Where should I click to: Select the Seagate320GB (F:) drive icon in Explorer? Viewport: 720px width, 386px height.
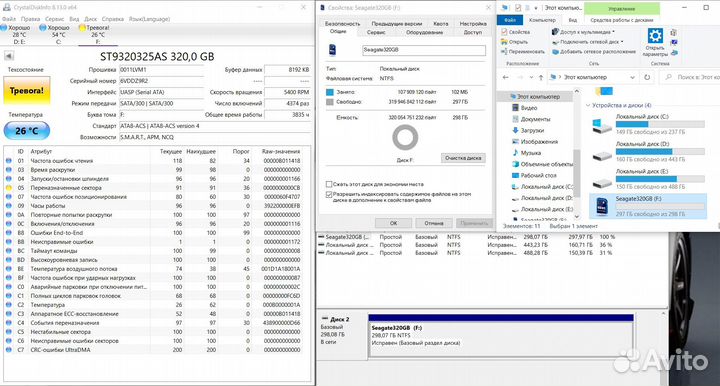[x=601, y=207]
